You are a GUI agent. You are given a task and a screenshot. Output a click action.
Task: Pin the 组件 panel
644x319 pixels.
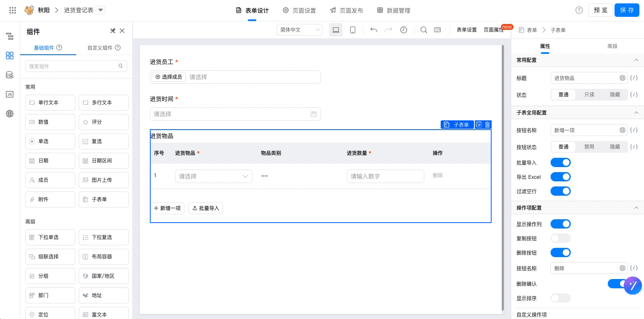(113, 31)
